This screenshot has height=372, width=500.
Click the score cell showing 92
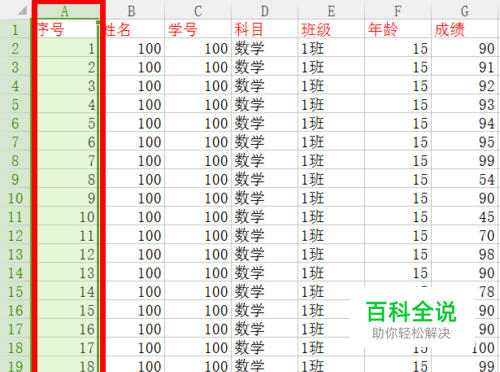coord(465,86)
